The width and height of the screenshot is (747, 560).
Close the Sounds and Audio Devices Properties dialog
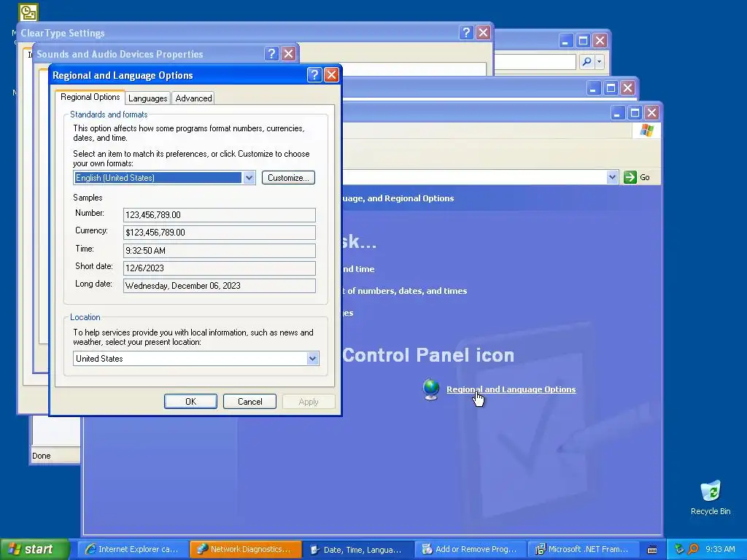pos(288,53)
